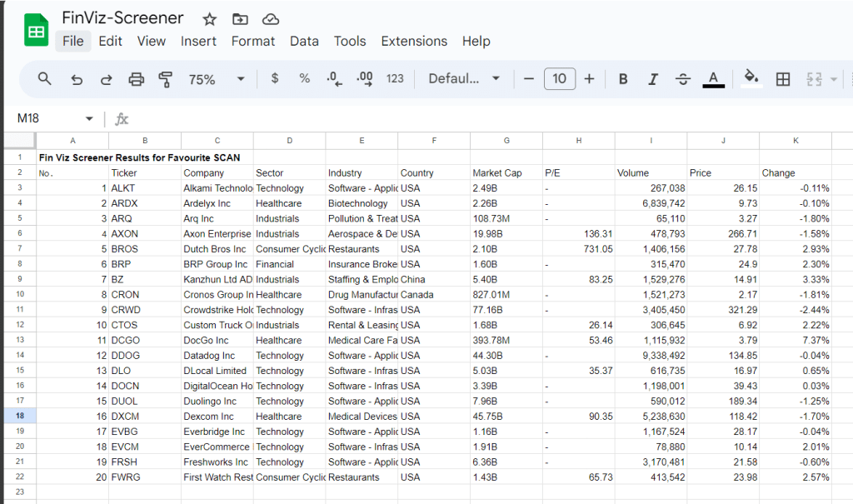853x504 pixels.
Task: Decrease decimal places
Action: pos(334,78)
